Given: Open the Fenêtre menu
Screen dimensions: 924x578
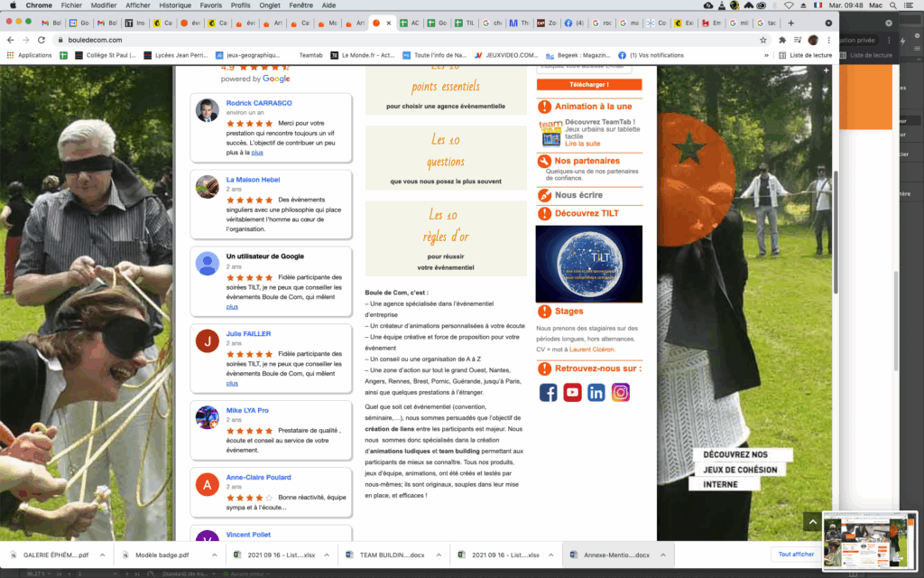Looking at the screenshot, I should (x=301, y=5).
